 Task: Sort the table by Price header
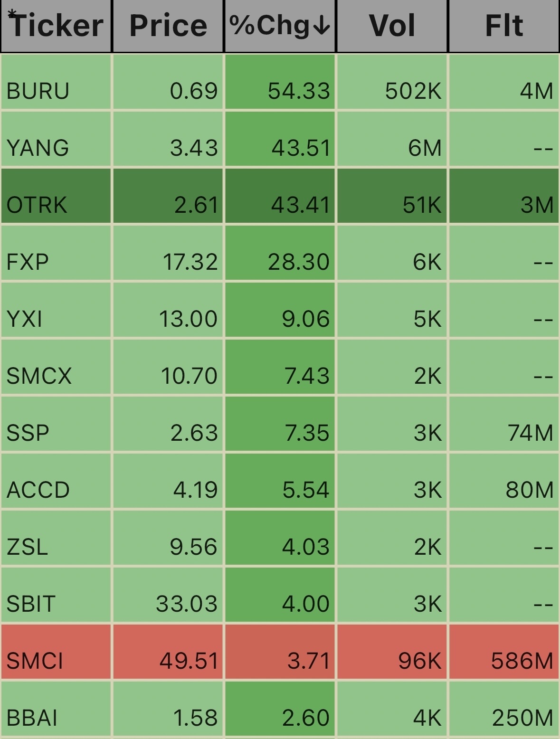coord(168,26)
